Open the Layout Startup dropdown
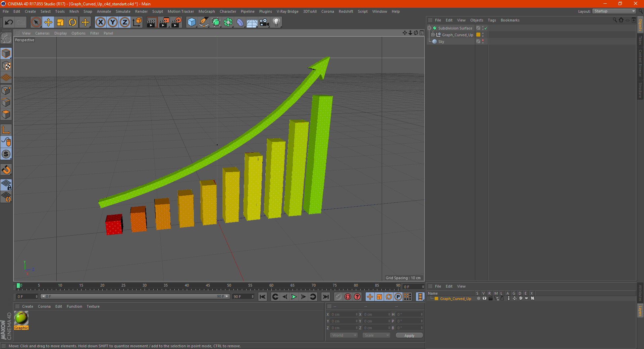 (614, 11)
